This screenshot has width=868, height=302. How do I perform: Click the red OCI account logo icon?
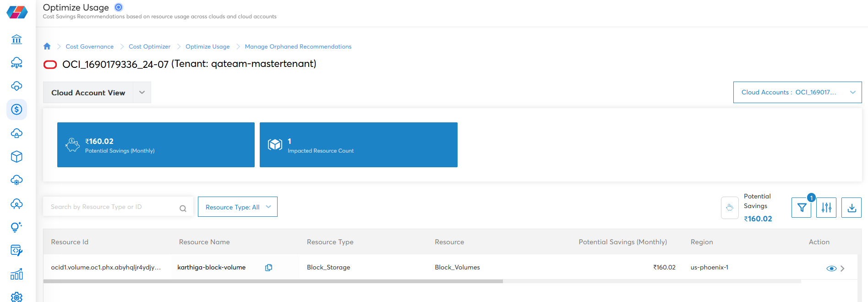click(x=50, y=65)
